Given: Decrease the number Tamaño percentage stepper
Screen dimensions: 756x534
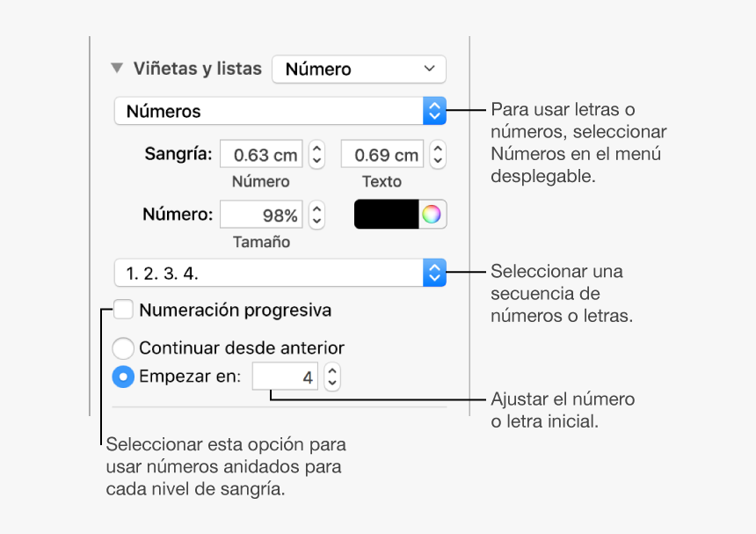Looking at the screenshot, I should pyautogui.click(x=316, y=222).
